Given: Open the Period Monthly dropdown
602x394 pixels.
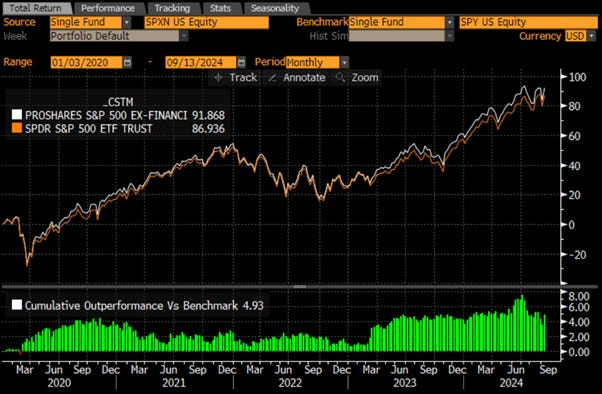Looking at the screenshot, I should (313, 62).
